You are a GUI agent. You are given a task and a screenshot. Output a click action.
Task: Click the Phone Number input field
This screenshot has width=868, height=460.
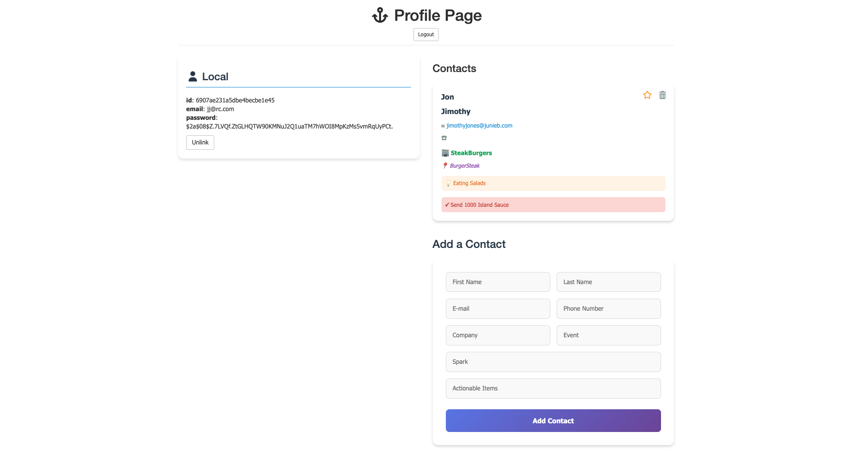pyautogui.click(x=608, y=309)
